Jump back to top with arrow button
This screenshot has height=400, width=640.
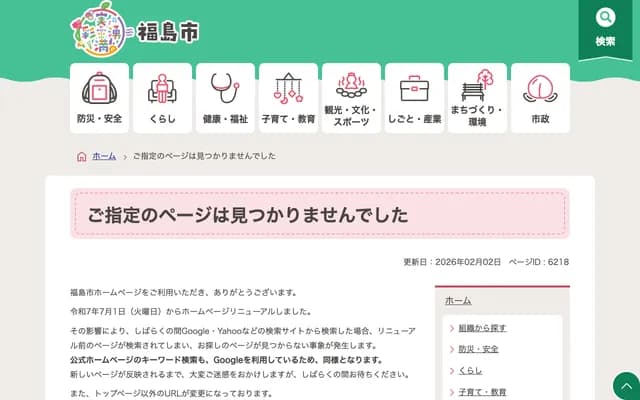point(627,385)
